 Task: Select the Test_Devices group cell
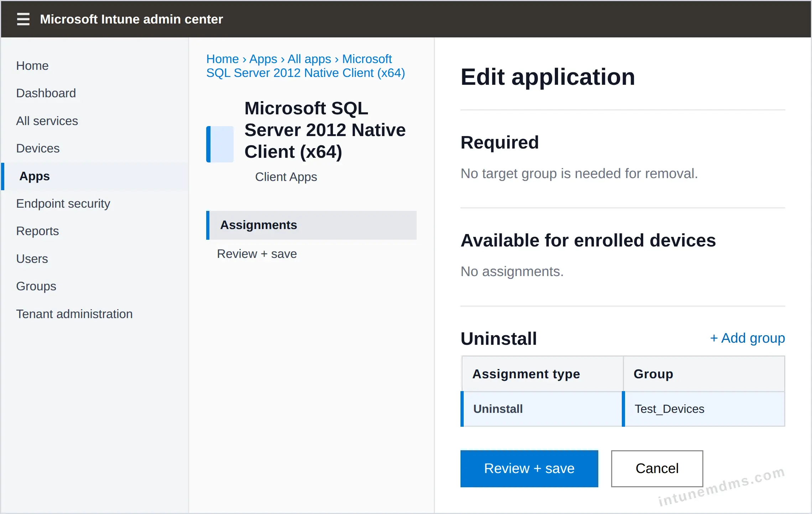pyautogui.click(x=704, y=409)
